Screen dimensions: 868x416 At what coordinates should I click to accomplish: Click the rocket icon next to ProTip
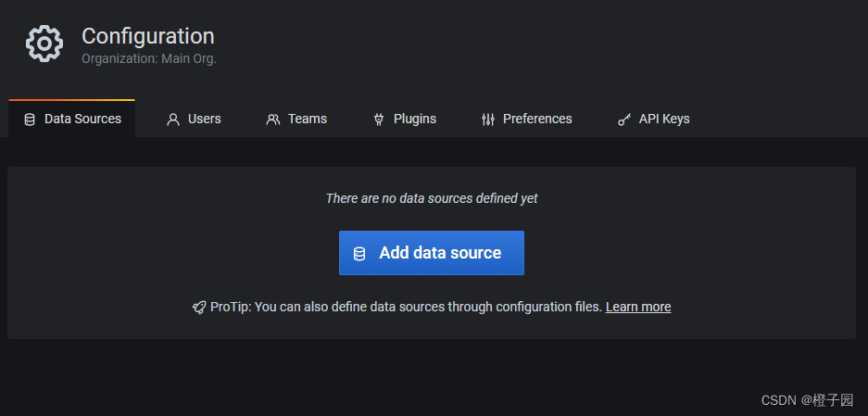click(199, 308)
